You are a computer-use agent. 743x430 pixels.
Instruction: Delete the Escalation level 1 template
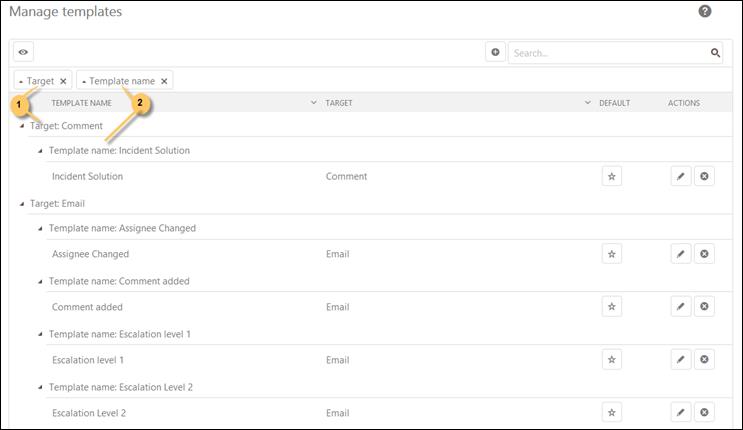pyautogui.click(x=704, y=359)
